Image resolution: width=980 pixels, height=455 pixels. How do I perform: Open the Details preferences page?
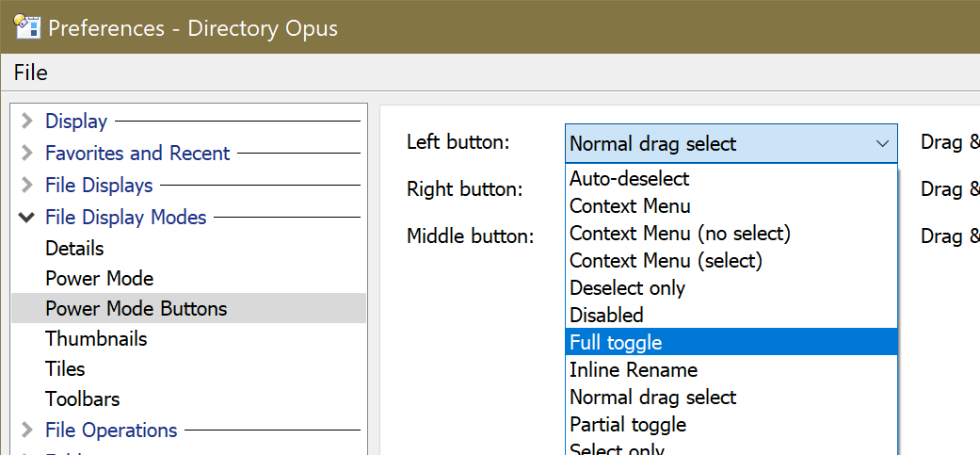(74, 248)
